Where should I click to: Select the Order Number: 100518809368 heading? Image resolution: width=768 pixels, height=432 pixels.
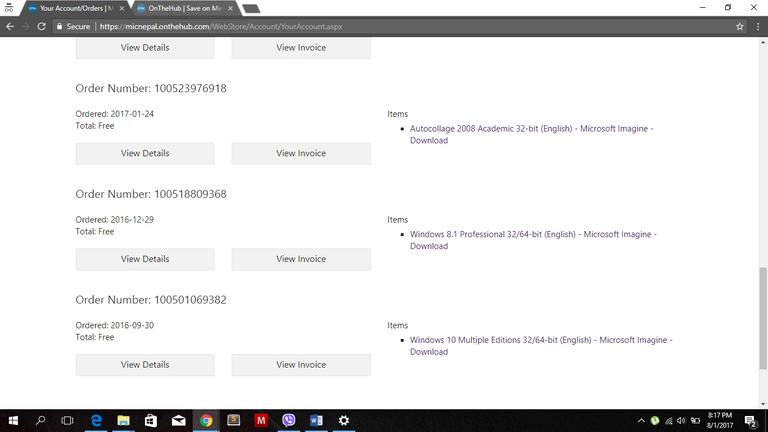151,194
